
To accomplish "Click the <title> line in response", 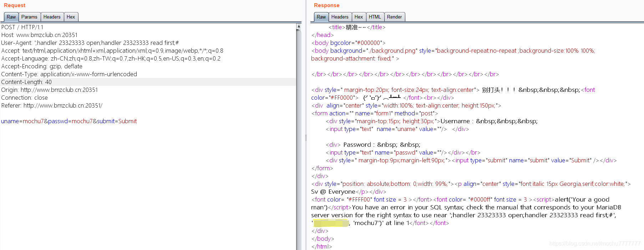I will (x=357, y=27).
